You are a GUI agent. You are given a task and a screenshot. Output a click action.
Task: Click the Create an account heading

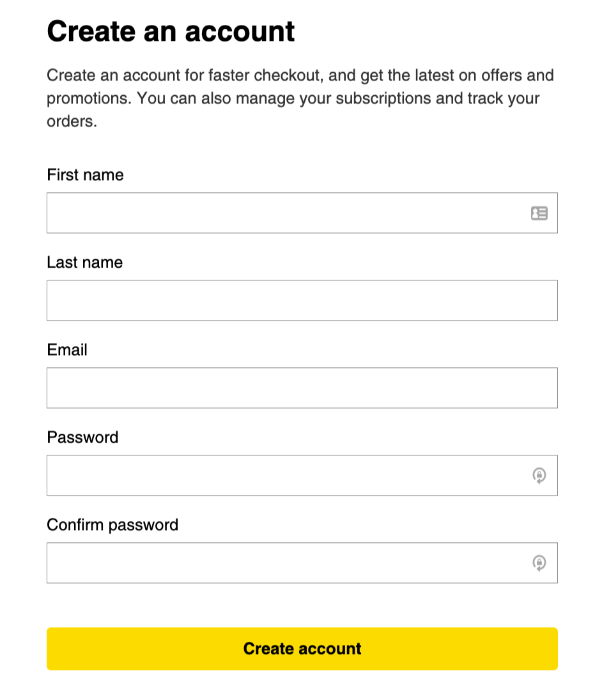(171, 31)
